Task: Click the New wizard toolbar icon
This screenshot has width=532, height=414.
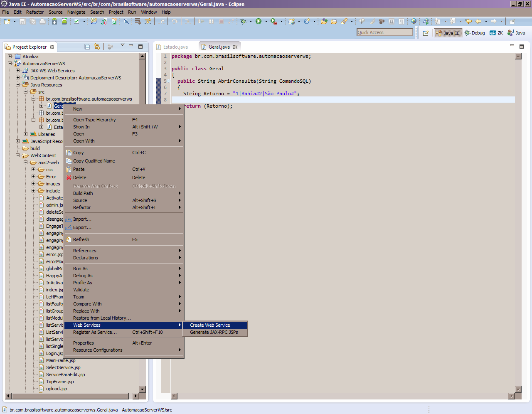Action: (x=7, y=21)
